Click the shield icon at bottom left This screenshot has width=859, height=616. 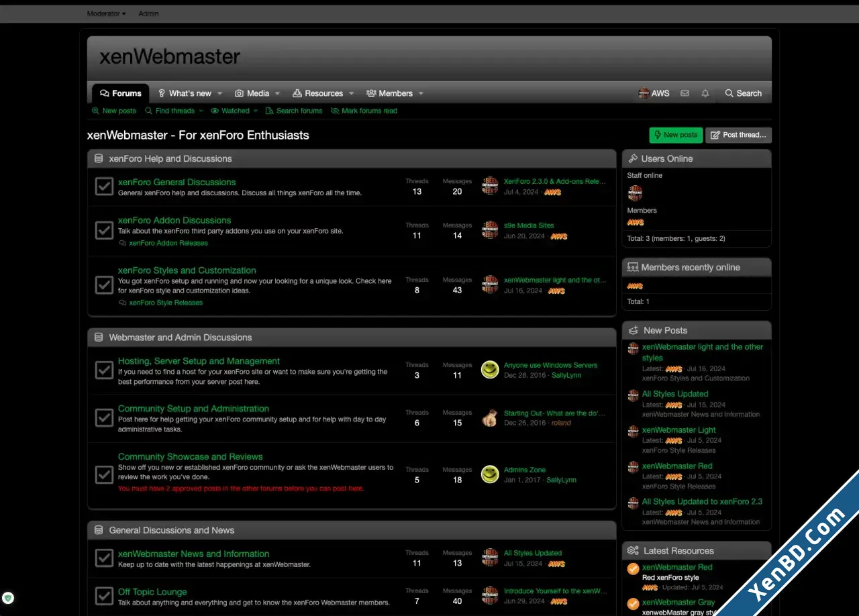click(x=8, y=597)
